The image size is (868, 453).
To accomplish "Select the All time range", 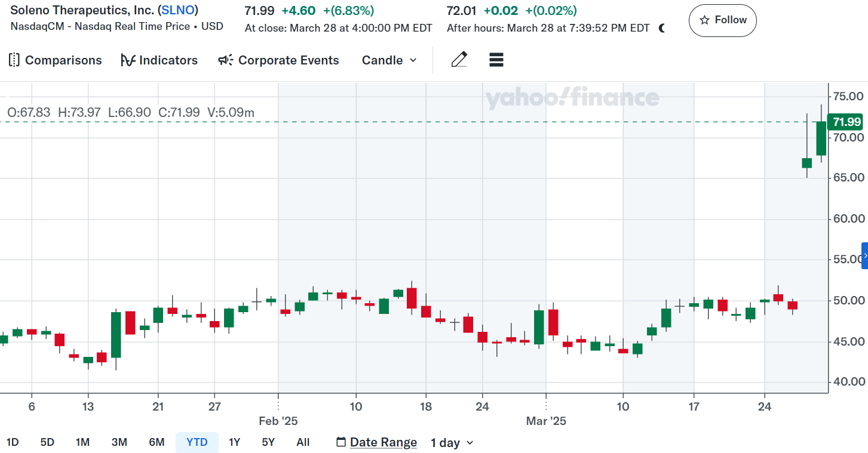I will [303, 442].
